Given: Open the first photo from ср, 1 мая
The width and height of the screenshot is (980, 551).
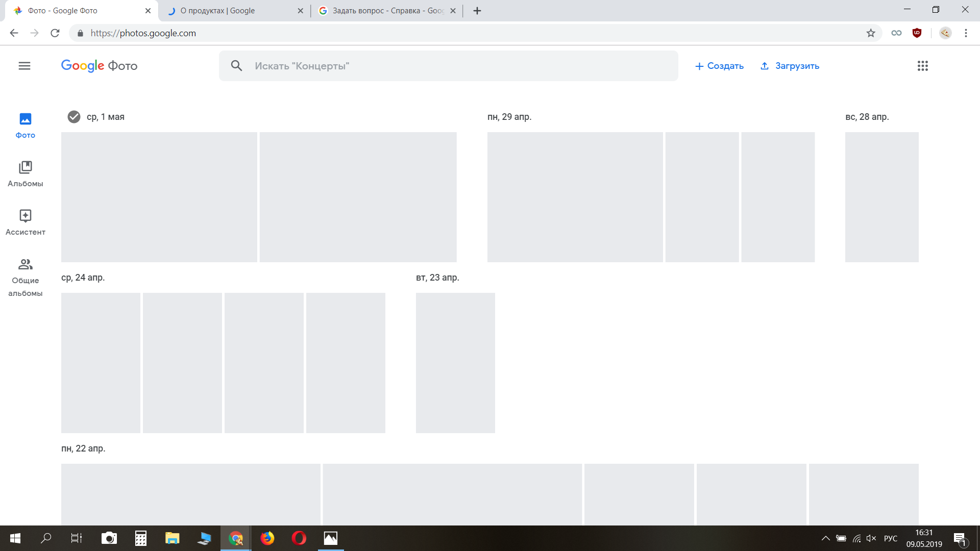Looking at the screenshot, I should 159,197.
